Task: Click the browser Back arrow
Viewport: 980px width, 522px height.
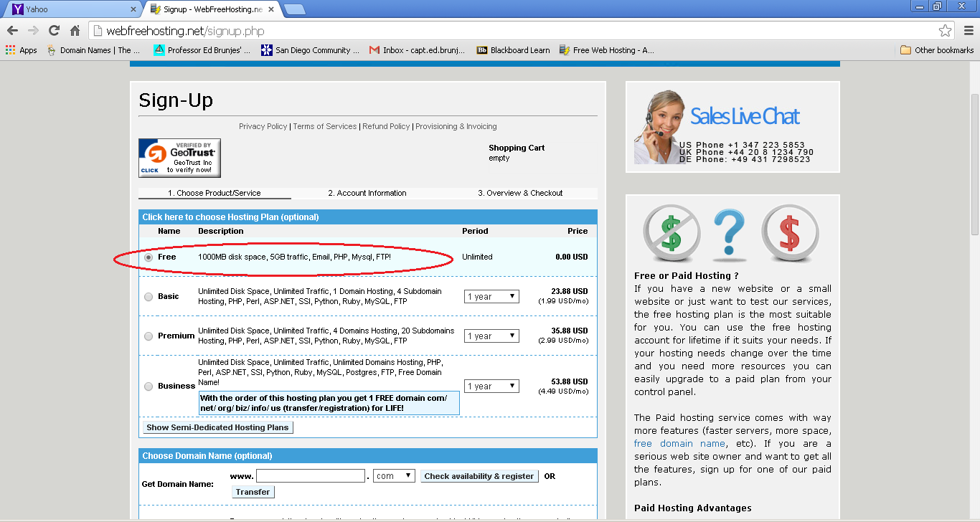Action: 12,31
